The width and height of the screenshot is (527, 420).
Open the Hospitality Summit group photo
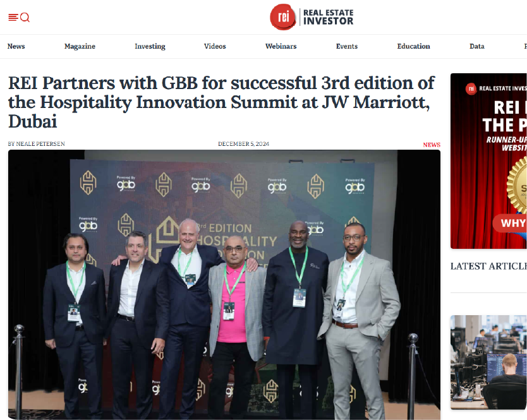click(224, 284)
